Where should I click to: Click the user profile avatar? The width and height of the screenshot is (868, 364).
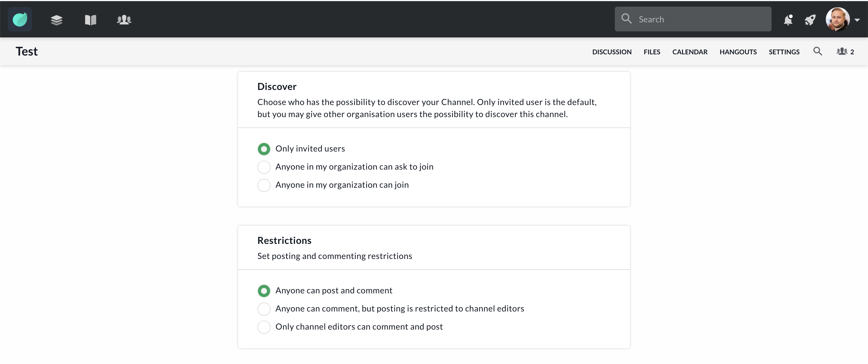click(837, 19)
